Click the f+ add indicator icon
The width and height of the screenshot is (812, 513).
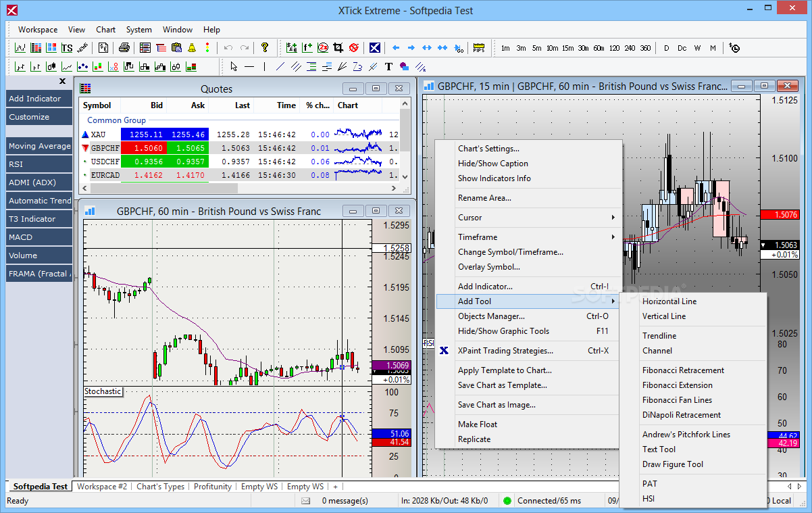[x=307, y=48]
